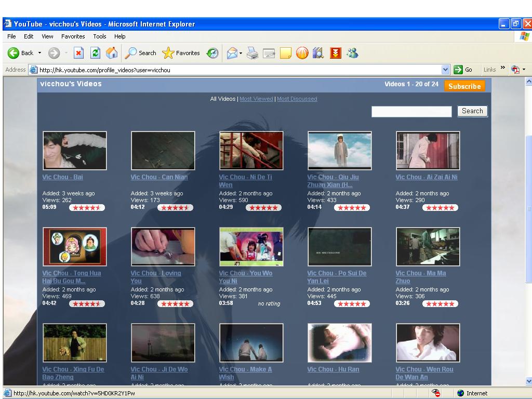Click the greyed Forward arrow button
532x399 pixels.
pos(54,53)
